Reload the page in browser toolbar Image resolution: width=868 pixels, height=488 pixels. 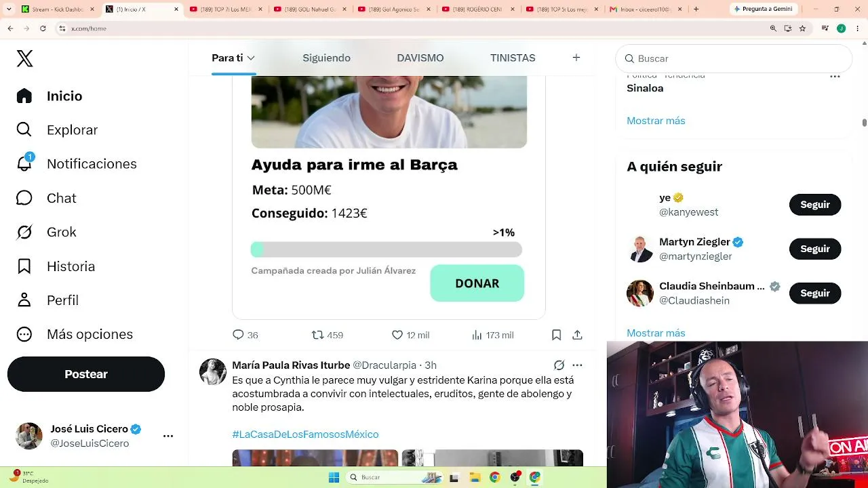[43, 28]
